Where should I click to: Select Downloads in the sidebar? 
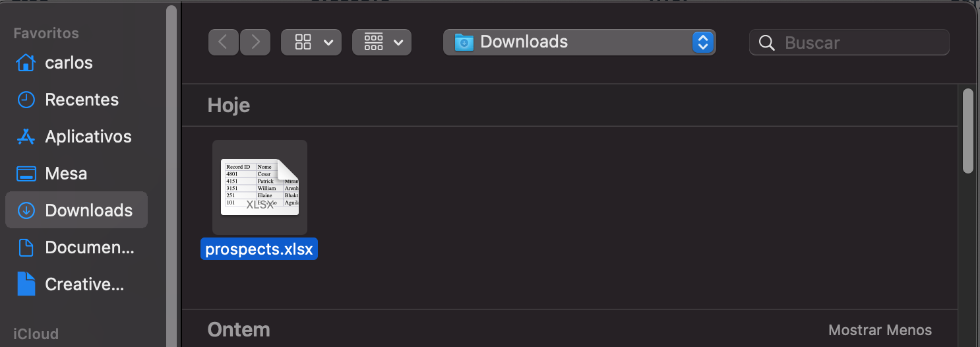click(77, 210)
